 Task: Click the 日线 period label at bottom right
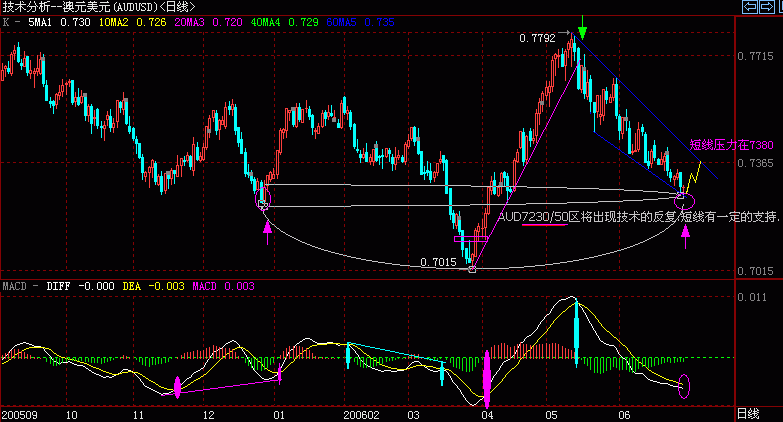749,414
